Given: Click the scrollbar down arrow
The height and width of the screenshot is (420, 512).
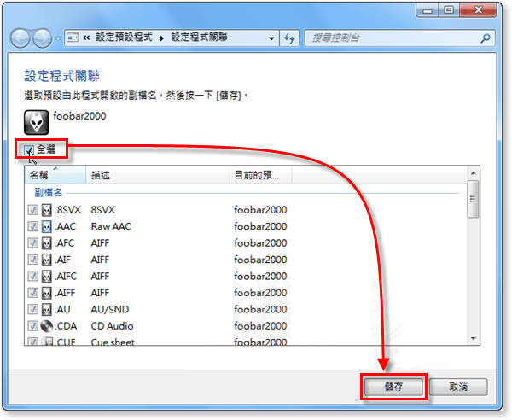Looking at the screenshot, I should pos(474,339).
